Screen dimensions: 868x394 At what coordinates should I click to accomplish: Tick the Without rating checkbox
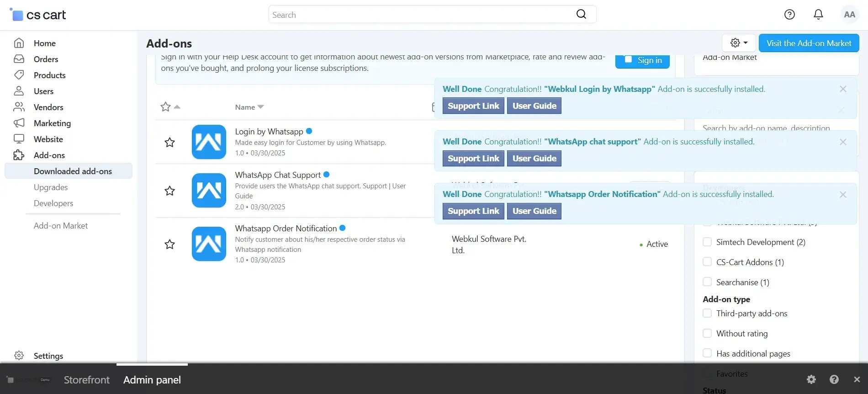pos(707,333)
